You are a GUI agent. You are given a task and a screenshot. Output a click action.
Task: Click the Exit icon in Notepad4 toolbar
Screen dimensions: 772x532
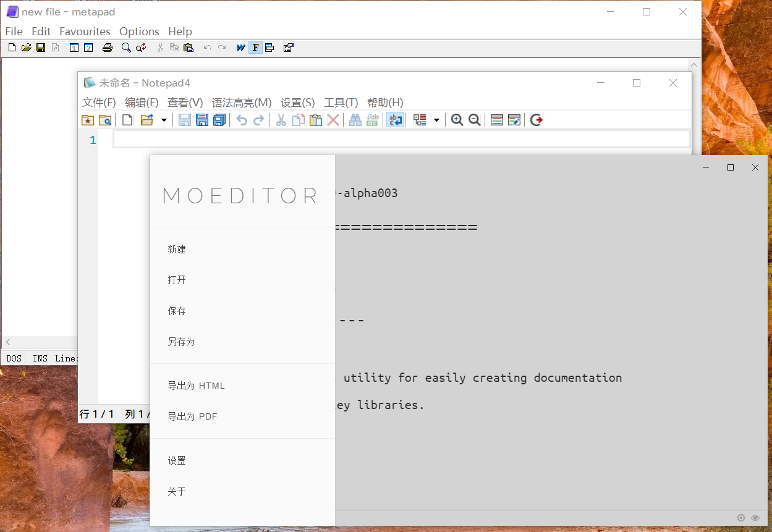coord(536,120)
